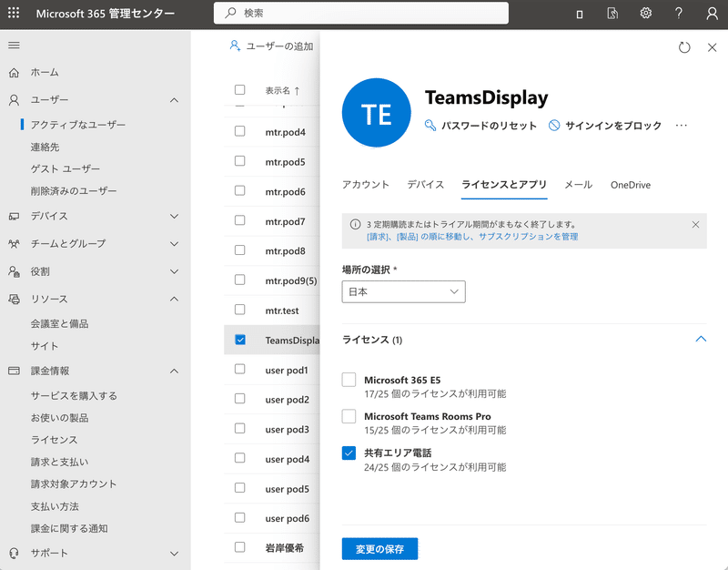Click サインインをブロック
This screenshot has height=570, width=728.
tap(613, 126)
